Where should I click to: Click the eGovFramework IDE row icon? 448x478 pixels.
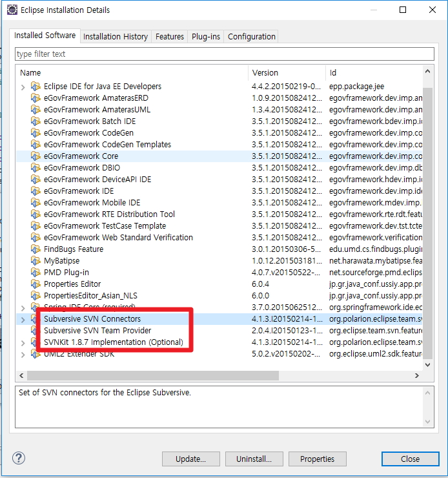[36, 191]
